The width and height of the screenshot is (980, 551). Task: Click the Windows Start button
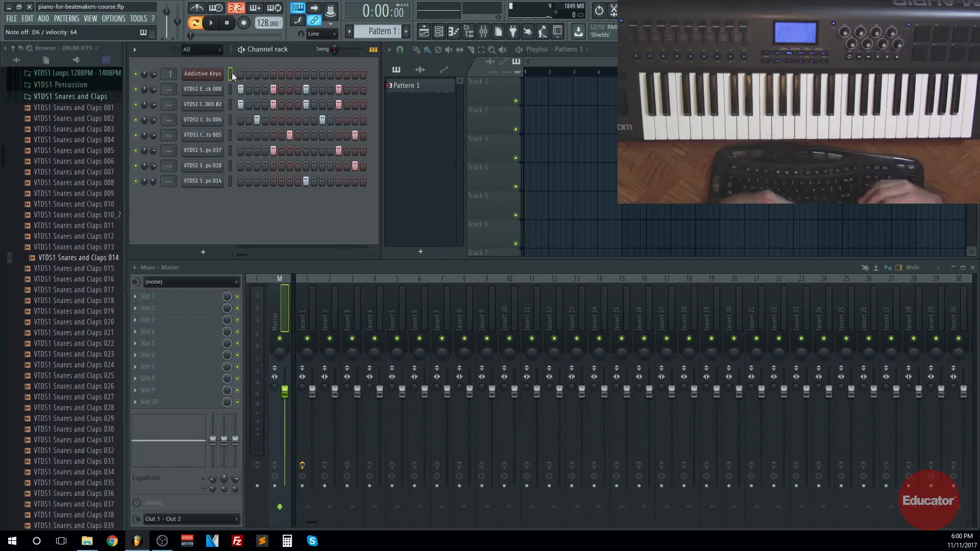[x=12, y=541]
